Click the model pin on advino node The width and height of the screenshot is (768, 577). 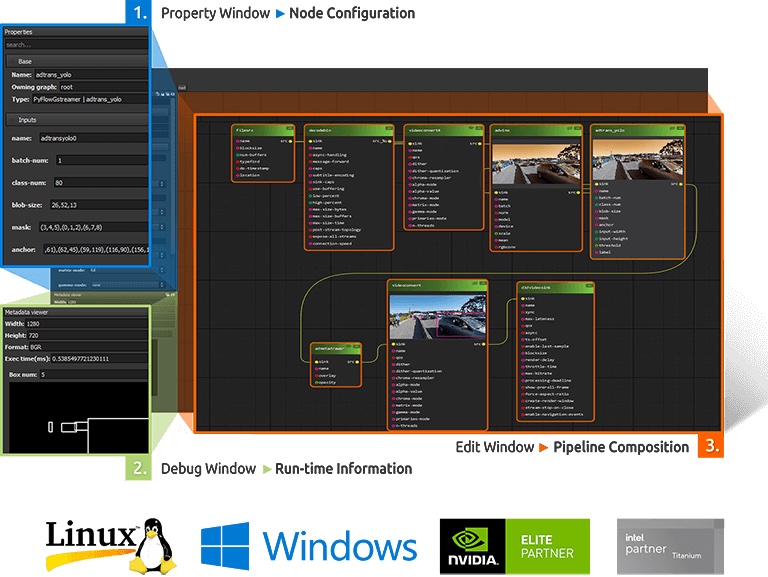click(x=496, y=219)
